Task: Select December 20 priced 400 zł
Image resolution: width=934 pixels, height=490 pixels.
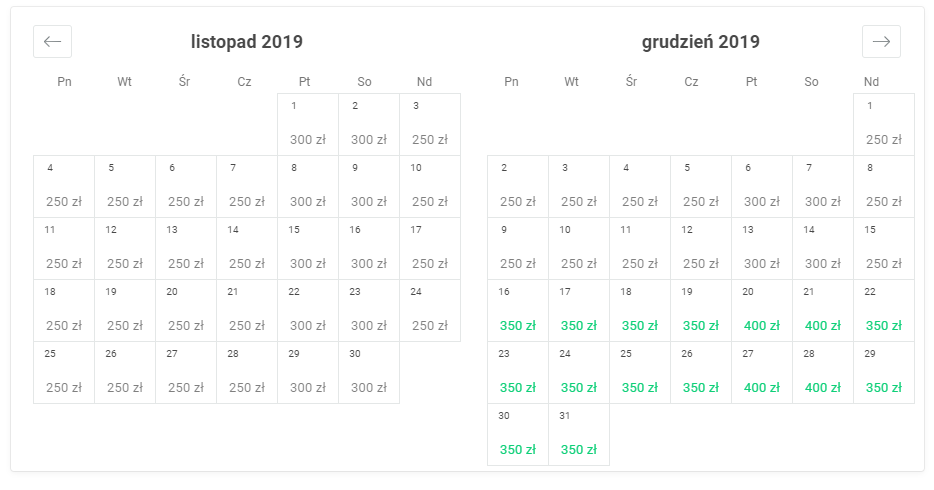Action: (762, 311)
